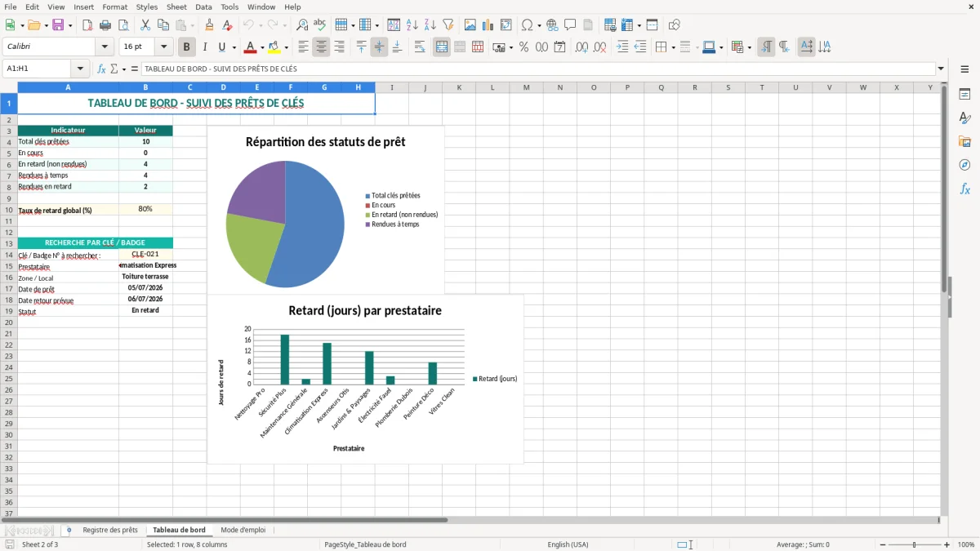Click the AutoFilter funnel icon
This screenshot has width=980, height=551.
(x=448, y=25)
